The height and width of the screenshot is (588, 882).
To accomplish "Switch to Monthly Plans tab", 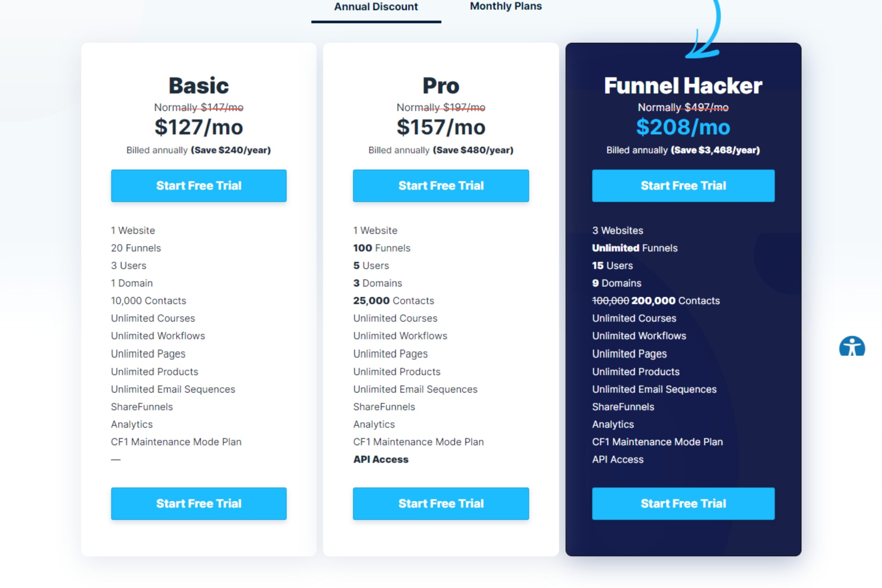I will coord(505,7).
